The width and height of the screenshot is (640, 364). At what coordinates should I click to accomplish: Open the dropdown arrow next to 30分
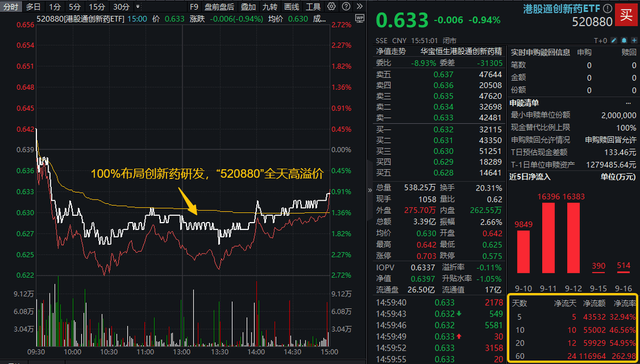tap(139, 6)
